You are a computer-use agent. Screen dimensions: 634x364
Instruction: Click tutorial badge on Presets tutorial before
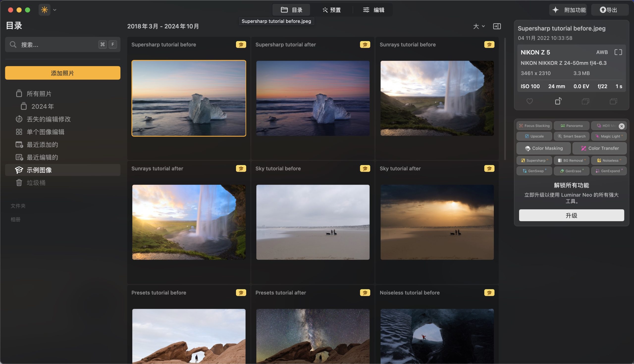241,292
